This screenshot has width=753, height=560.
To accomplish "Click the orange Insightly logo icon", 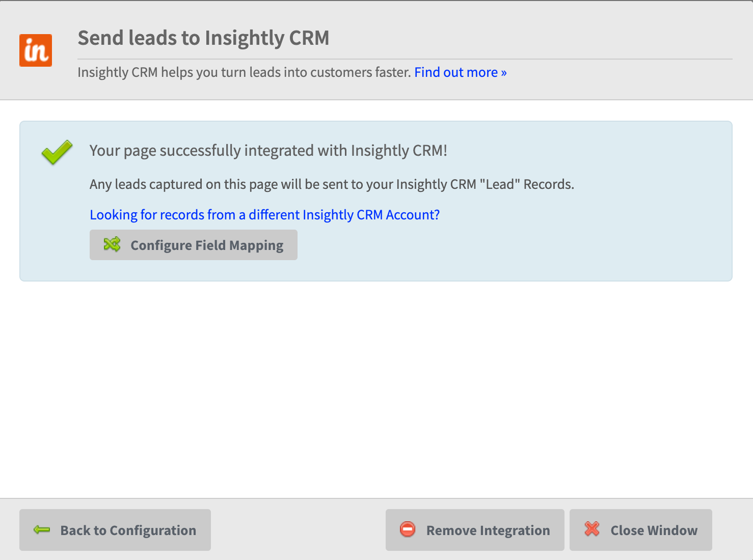I will 36,50.
